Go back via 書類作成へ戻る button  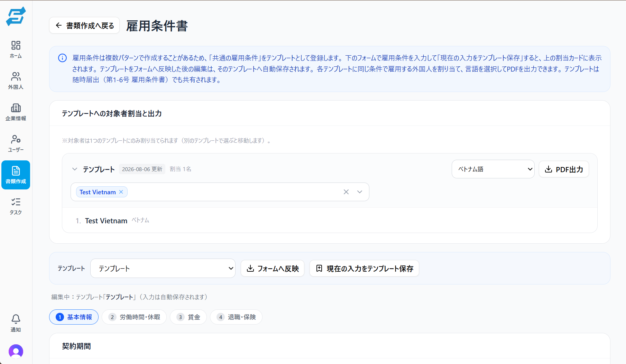click(84, 25)
